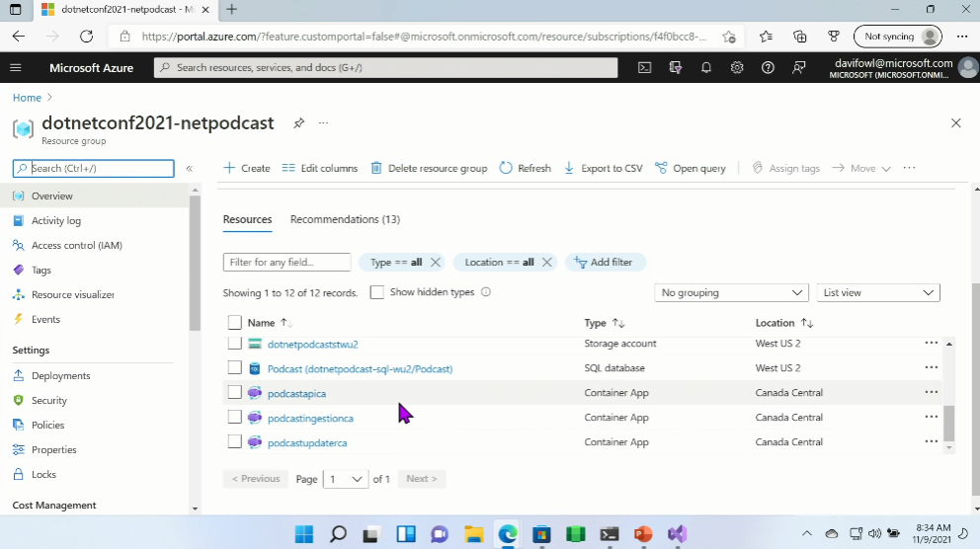Open the List view dropdown

coord(877,293)
